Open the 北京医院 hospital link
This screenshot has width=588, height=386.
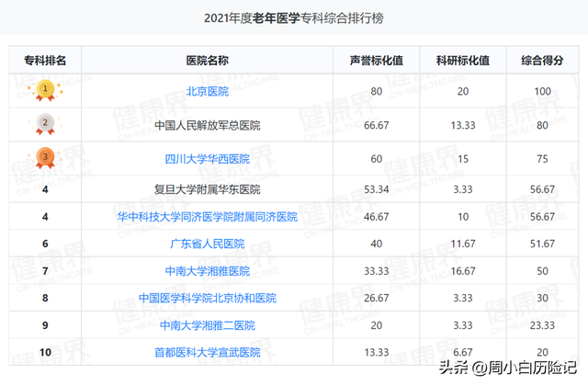(208, 91)
